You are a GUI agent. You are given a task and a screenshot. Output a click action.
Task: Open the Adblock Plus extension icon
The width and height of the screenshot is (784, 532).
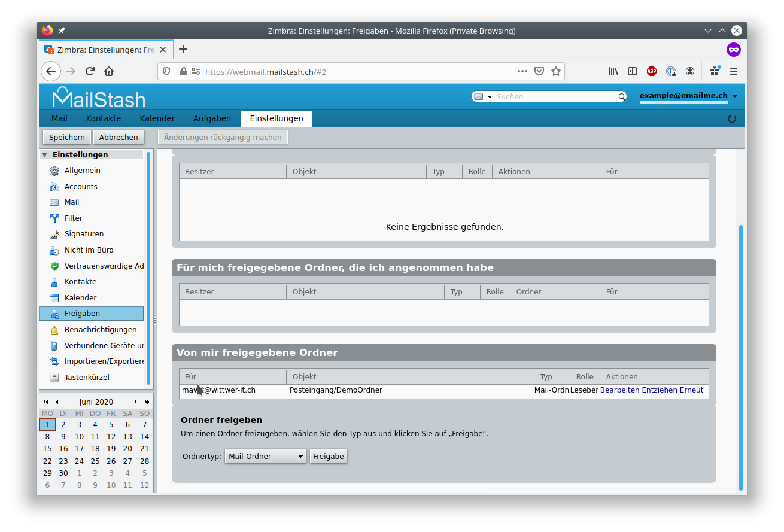point(652,71)
